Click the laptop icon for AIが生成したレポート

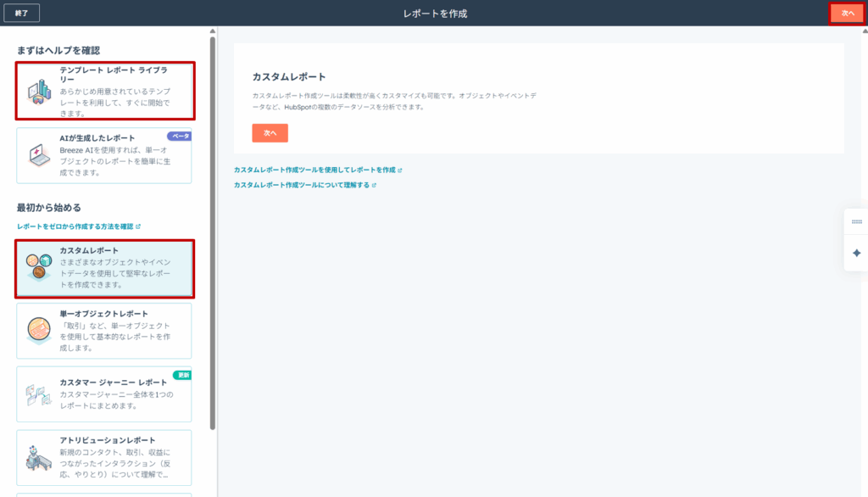[38, 155]
